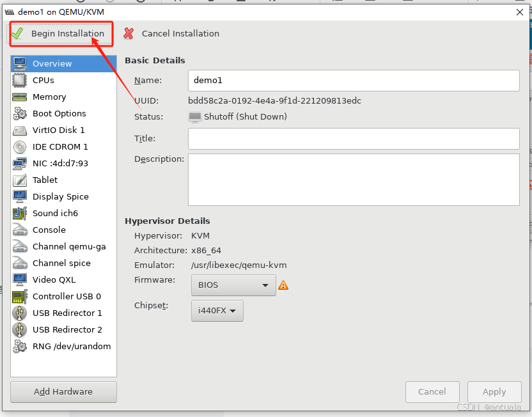Click the Display Spice monitor icon

click(x=20, y=196)
